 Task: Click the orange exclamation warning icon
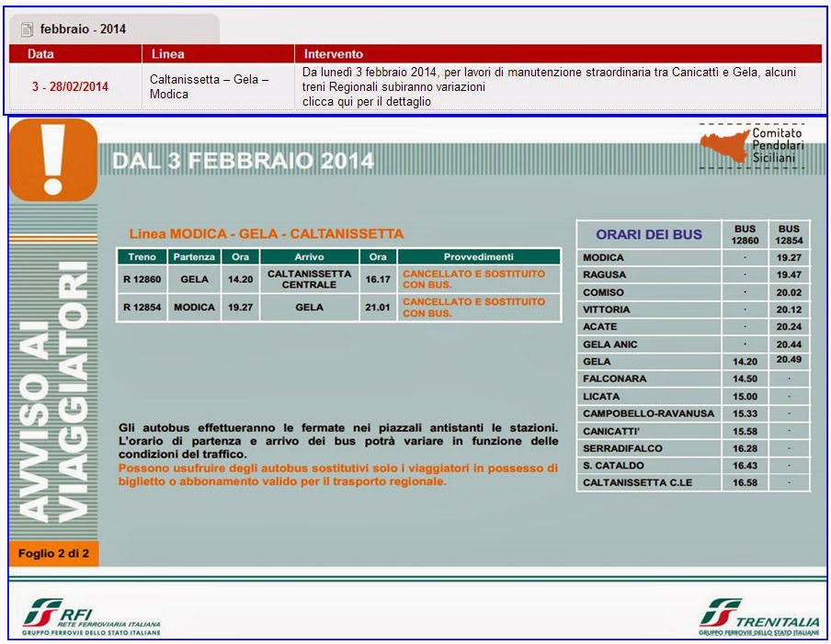[x=53, y=160]
